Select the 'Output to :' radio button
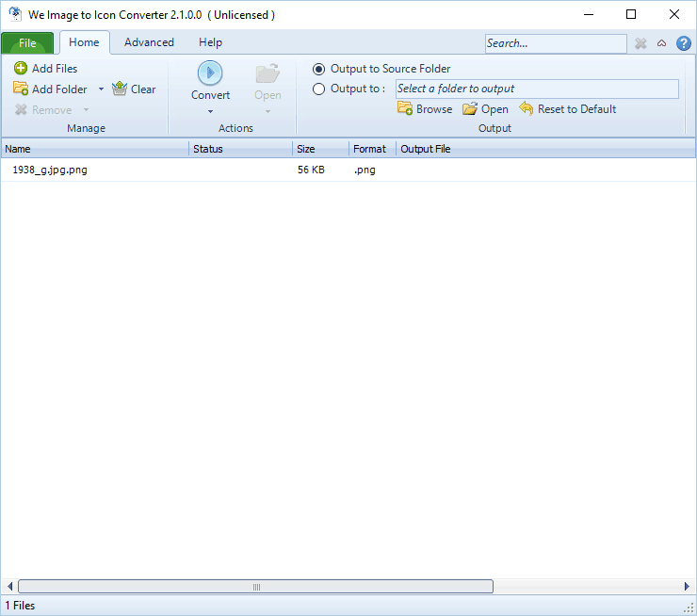The width and height of the screenshot is (697, 616). coord(318,89)
